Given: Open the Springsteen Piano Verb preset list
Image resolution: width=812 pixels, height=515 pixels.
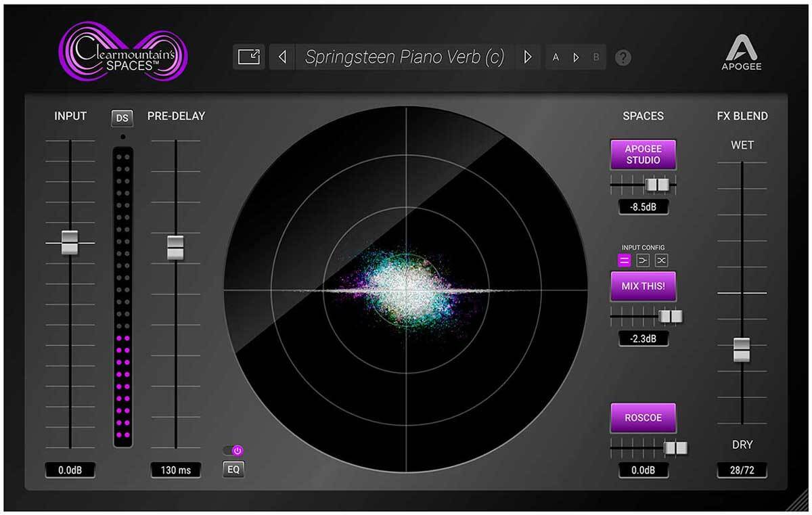Looking at the screenshot, I should 404,58.
